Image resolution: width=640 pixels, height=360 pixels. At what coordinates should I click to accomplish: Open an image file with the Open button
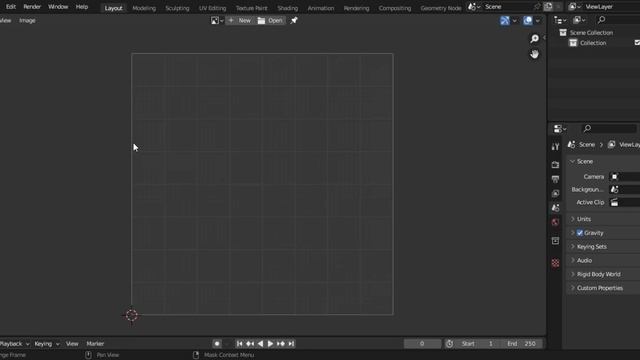(270, 20)
